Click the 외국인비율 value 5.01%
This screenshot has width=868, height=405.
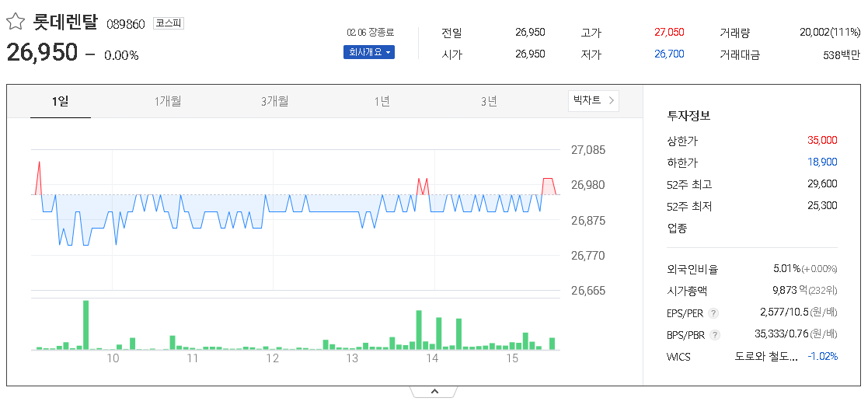(x=786, y=269)
